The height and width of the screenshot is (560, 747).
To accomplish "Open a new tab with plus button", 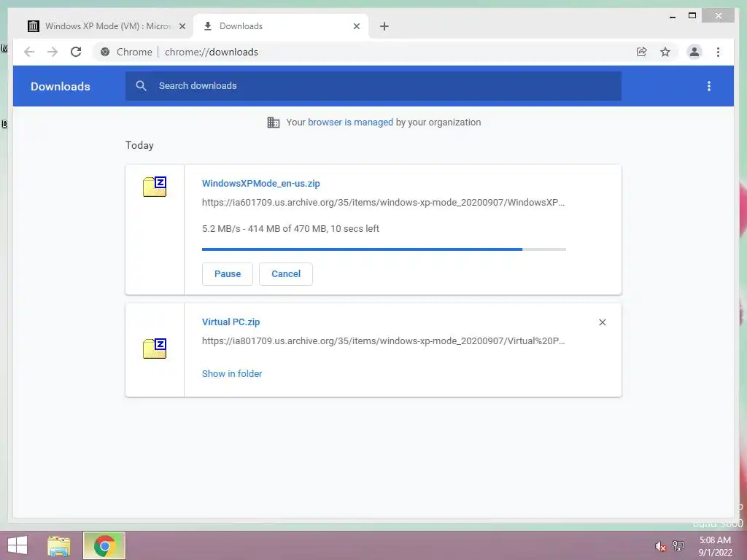I will tap(384, 26).
